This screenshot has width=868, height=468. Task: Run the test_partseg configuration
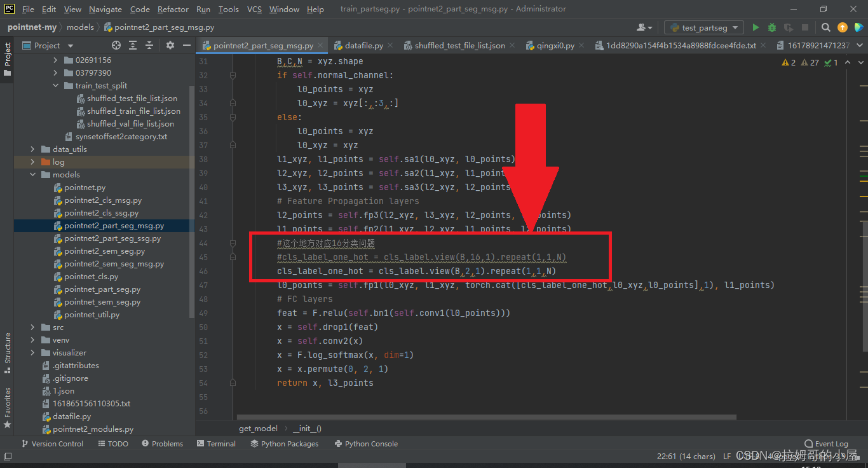pos(756,27)
